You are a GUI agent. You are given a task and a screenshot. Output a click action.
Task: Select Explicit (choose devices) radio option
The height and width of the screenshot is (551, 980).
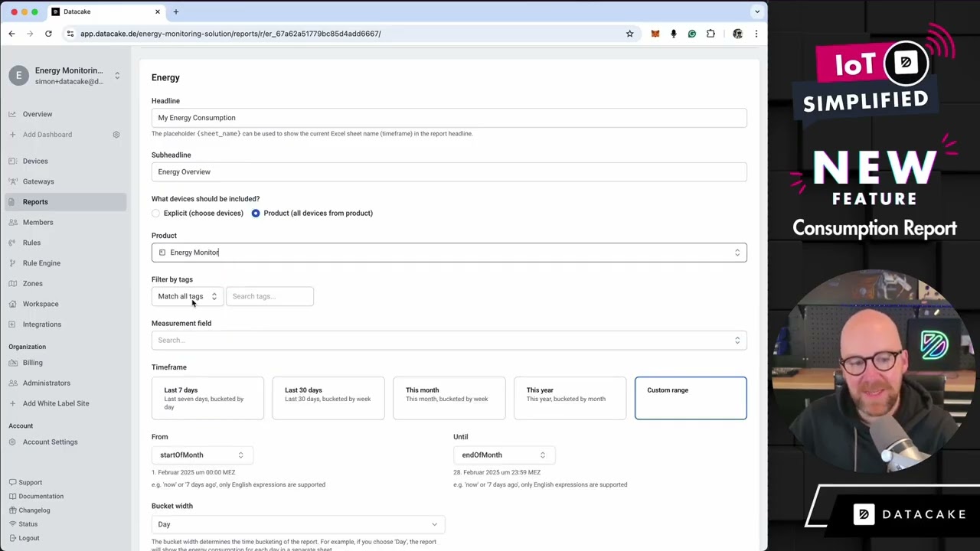pos(156,214)
